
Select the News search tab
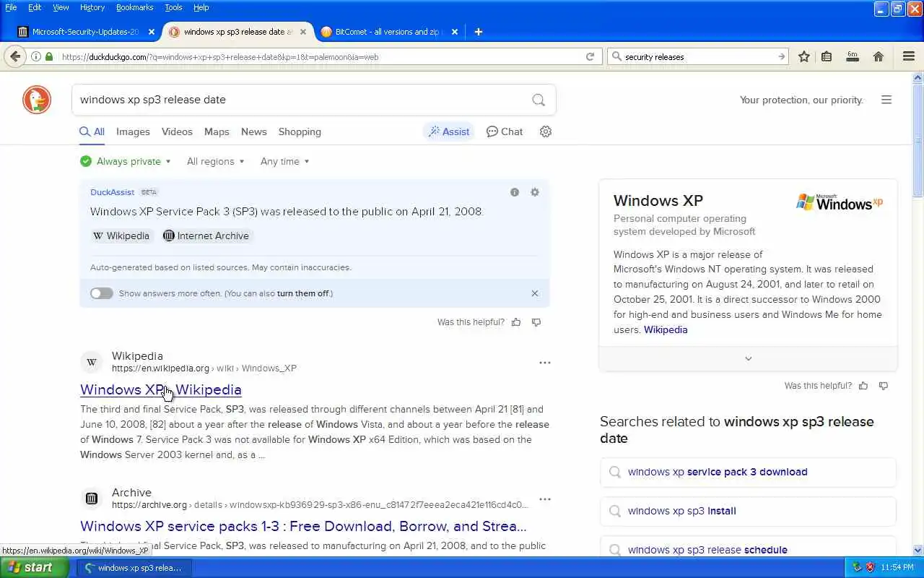(254, 131)
